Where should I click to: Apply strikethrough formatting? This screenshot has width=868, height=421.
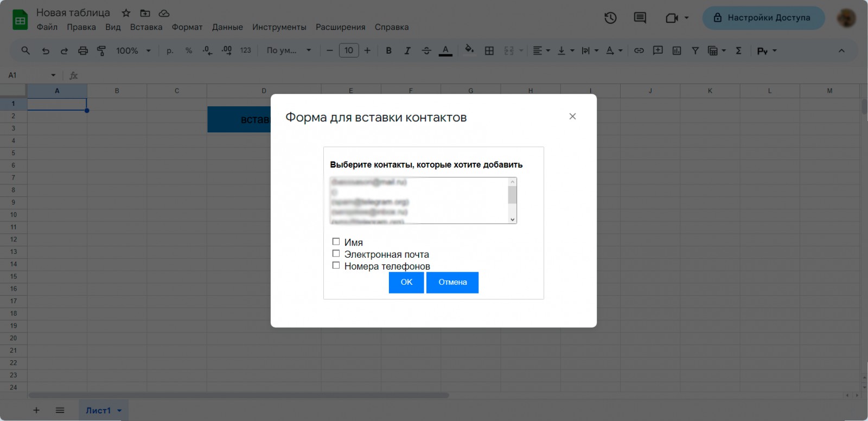426,50
